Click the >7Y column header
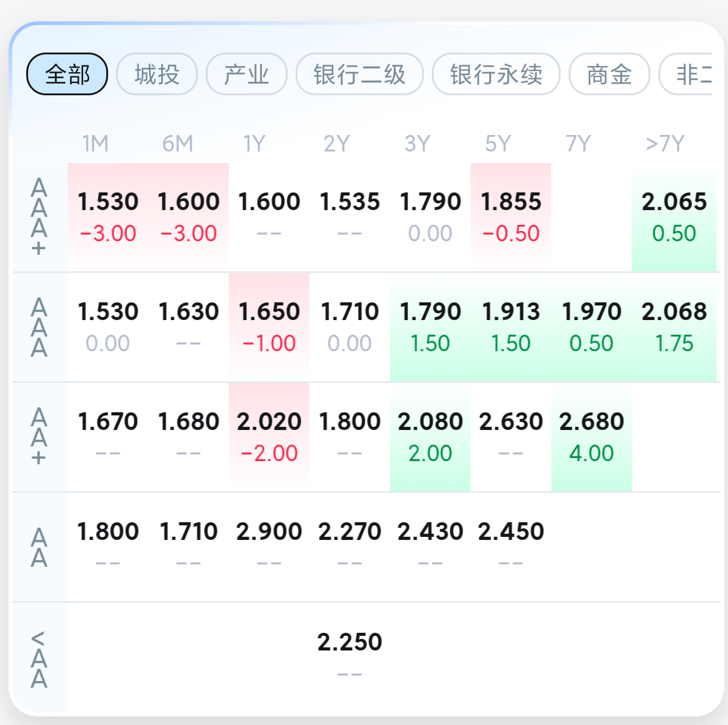Screen dimensions: 728x725 click(665, 144)
